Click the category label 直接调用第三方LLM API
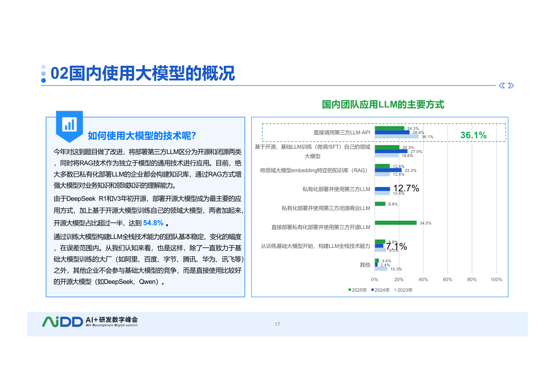This screenshot has height=392, width=555. (342, 132)
